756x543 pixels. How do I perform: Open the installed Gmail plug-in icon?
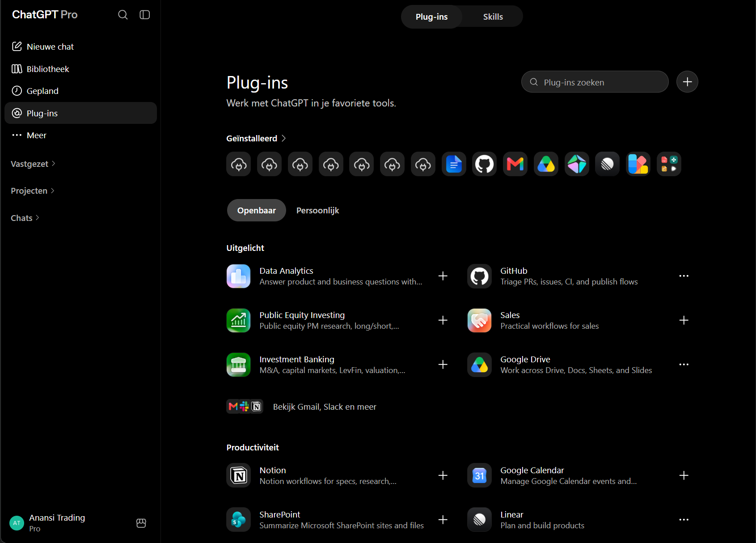[x=515, y=164]
